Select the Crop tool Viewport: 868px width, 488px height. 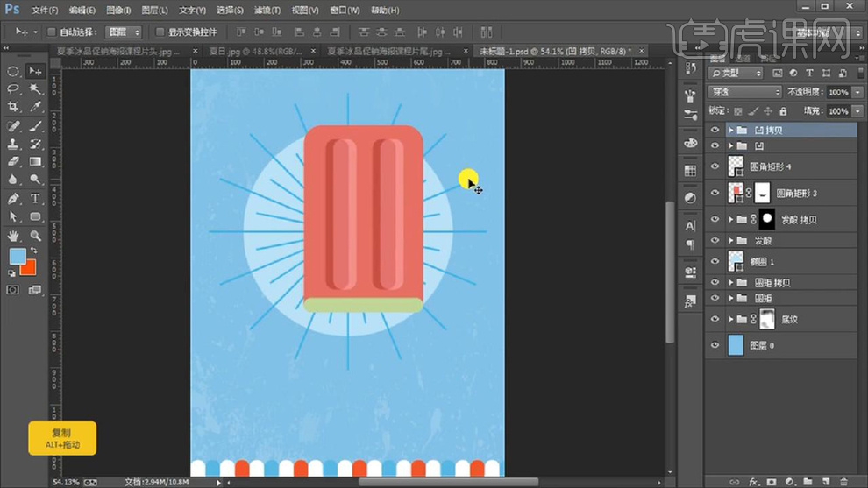(x=14, y=107)
